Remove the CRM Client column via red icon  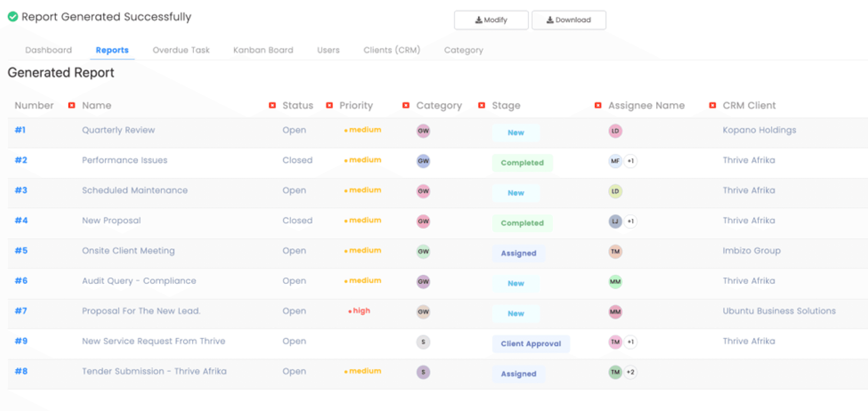712,105
